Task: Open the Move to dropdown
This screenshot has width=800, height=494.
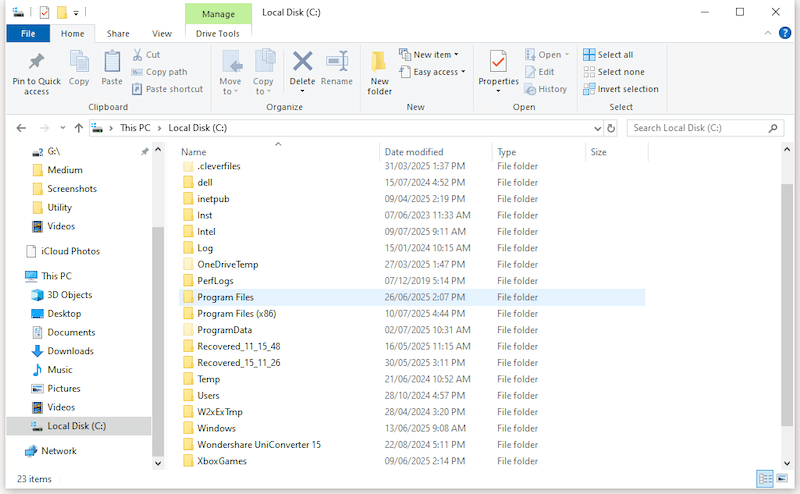Action: 230,70
